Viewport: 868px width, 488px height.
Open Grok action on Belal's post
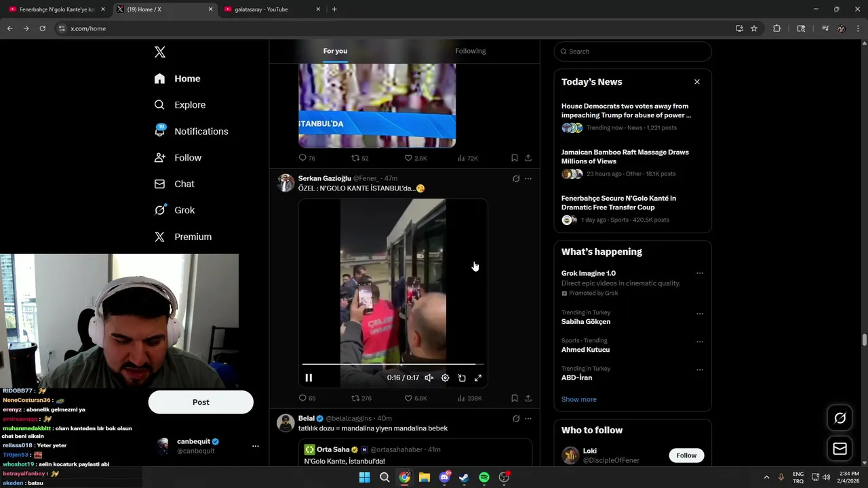pos(516,419)
